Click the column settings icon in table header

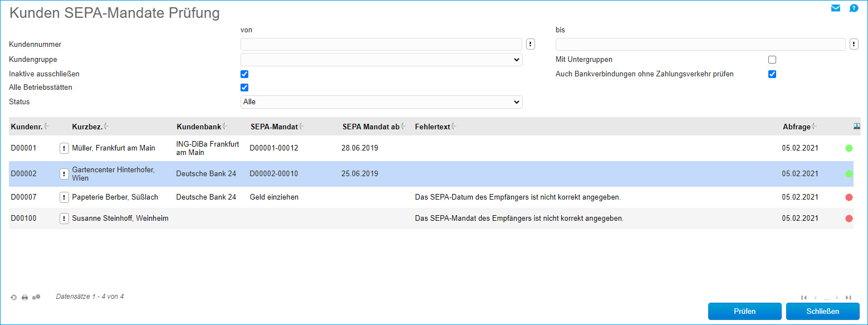(x=857, y=127)
